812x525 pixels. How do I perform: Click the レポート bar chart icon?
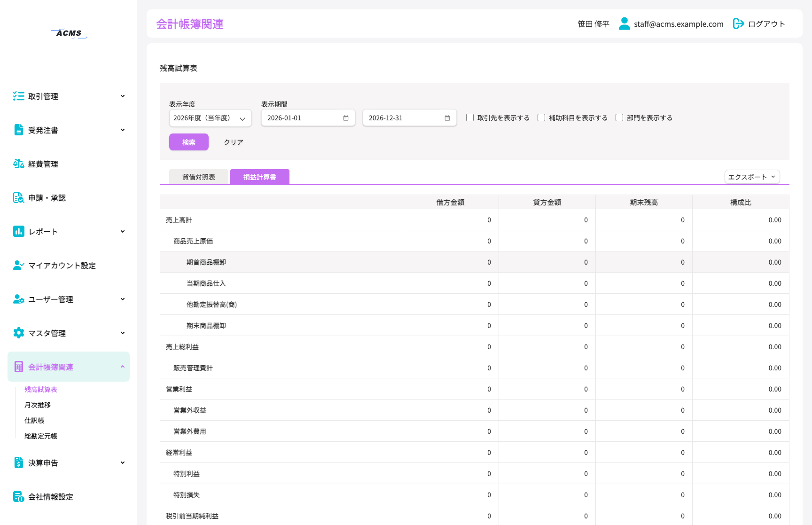(19, 232)
